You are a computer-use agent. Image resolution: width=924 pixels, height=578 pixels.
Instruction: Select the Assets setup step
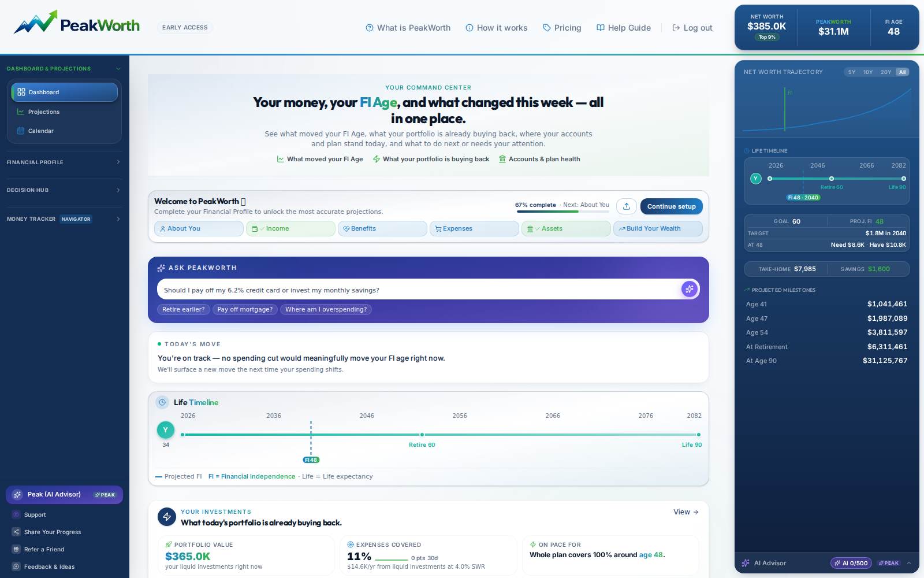tap(566, 229)
